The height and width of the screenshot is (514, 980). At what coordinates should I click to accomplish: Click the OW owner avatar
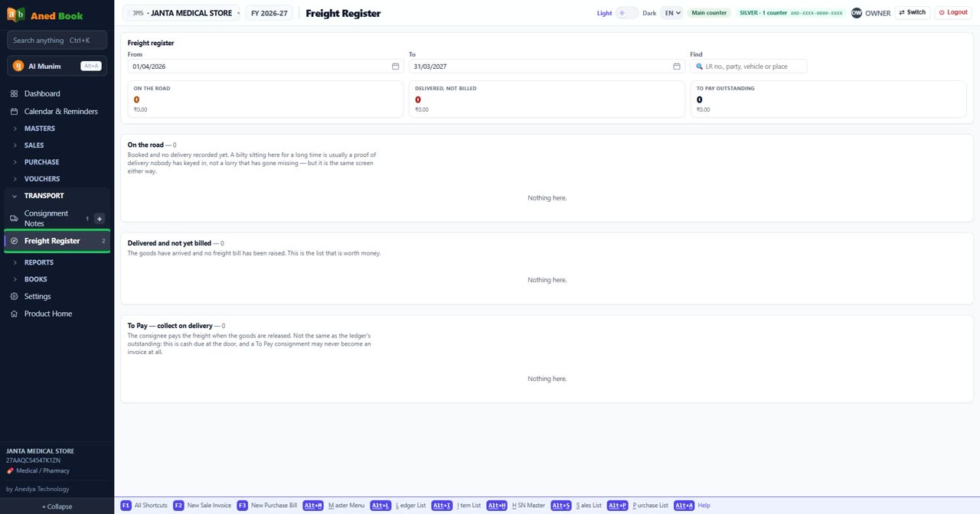coord(857,13)
